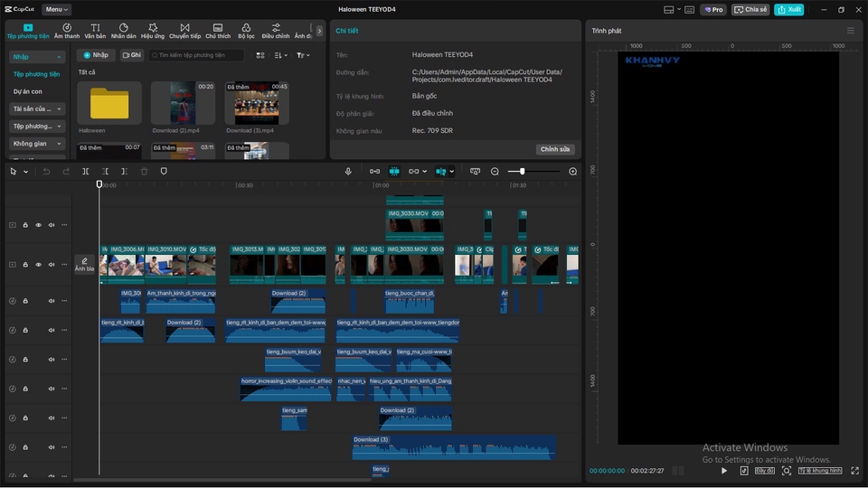Click the Split clip tool in timeline toolbar

pos(86,171)
